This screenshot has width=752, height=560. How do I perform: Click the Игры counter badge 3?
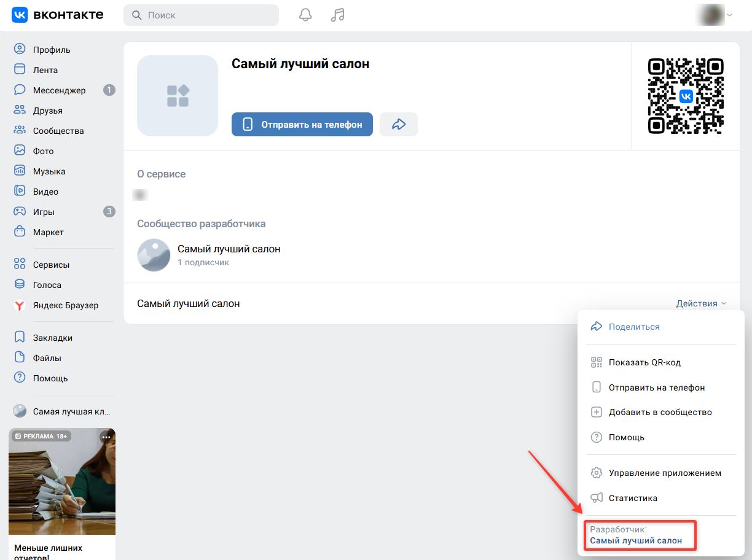click(x=109, y=211)
